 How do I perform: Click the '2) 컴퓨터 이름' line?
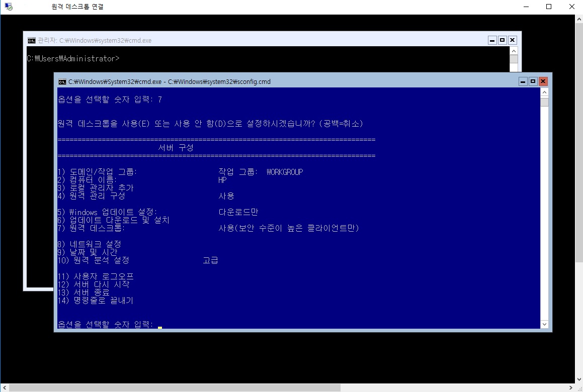pyautogui.click(x=88, y=180)
